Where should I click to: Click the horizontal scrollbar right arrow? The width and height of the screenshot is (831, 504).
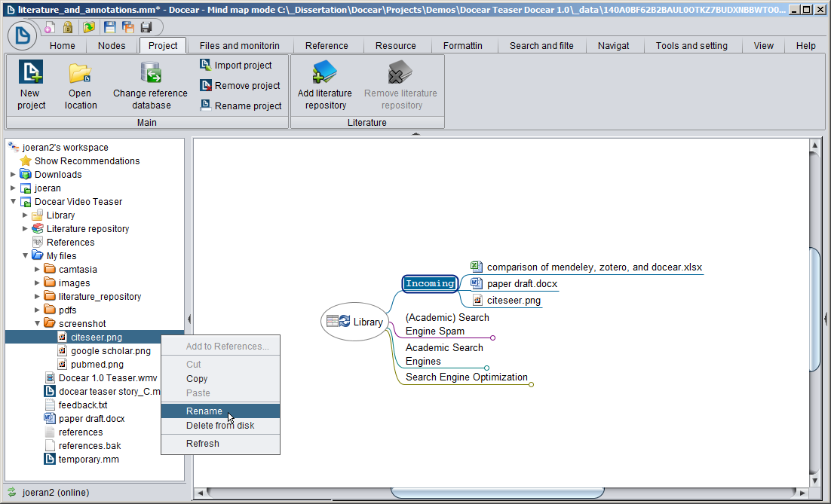pos(802,493)
